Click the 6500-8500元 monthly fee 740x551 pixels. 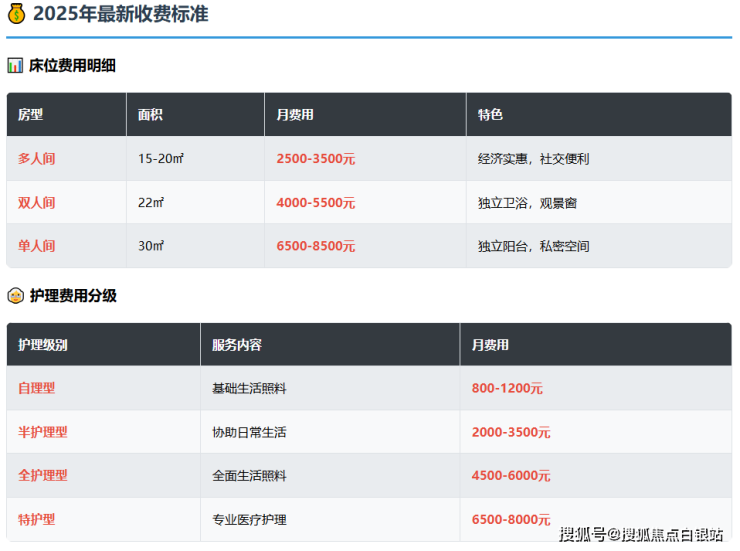315,246
